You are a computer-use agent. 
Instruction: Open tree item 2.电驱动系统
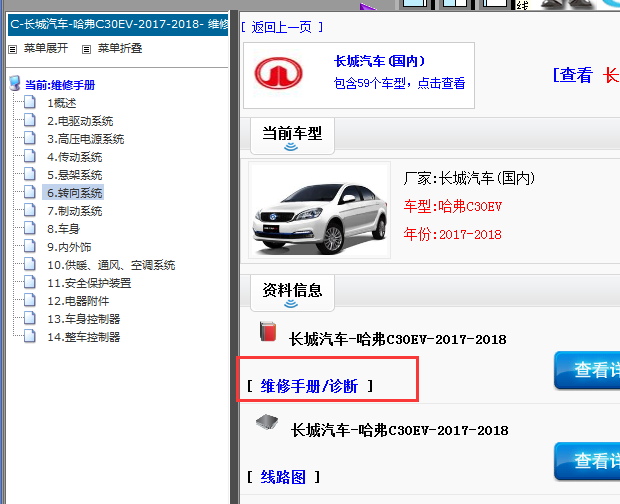(x=80, y=121)
